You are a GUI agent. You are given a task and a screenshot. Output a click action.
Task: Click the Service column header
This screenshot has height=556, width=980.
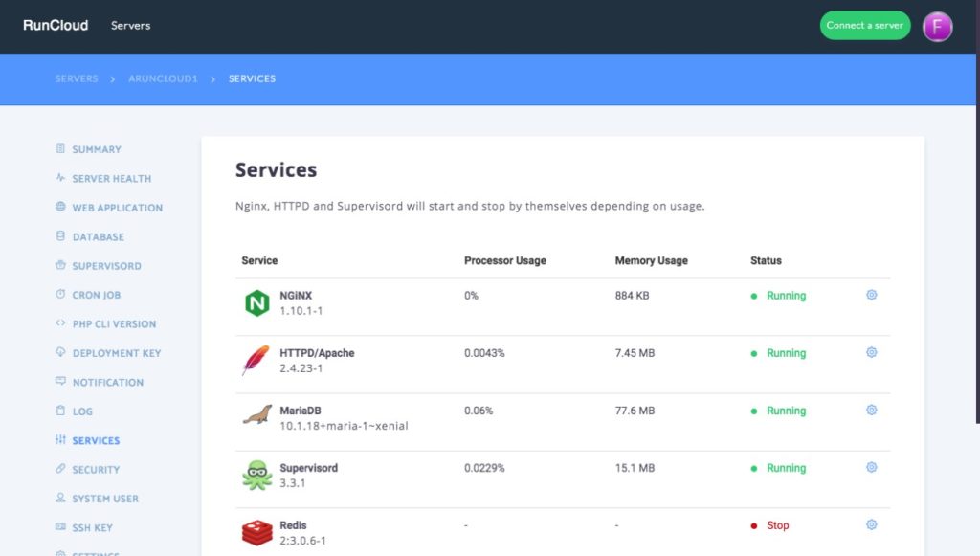coord(259,260)
